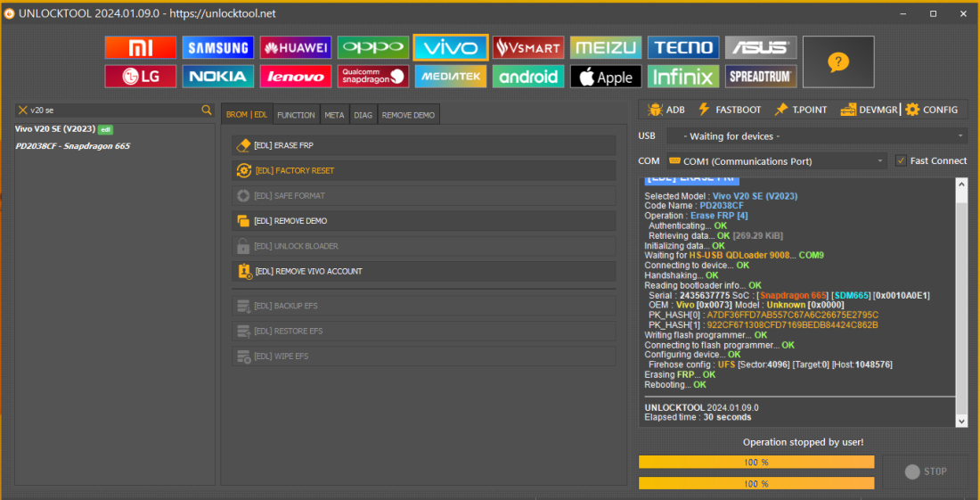
Task: Pick the Vivo brand tile
Action: tap(451, 47)
